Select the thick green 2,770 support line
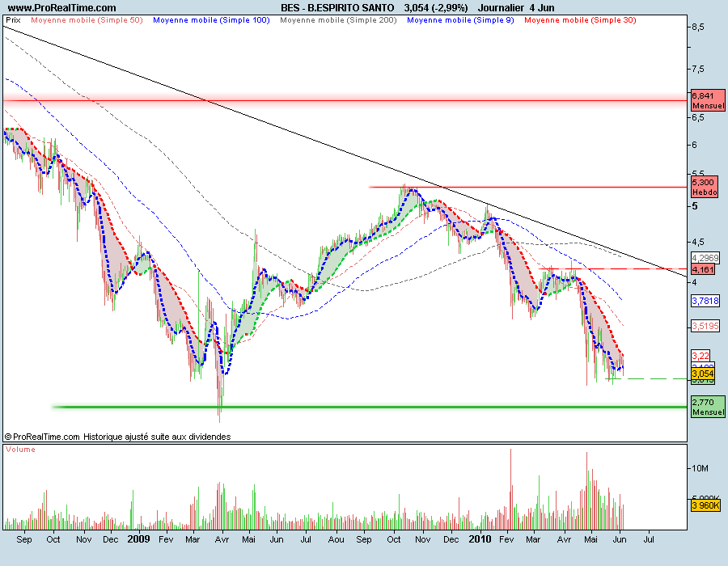Screen dimensions: 728x566 click(369, 407)
